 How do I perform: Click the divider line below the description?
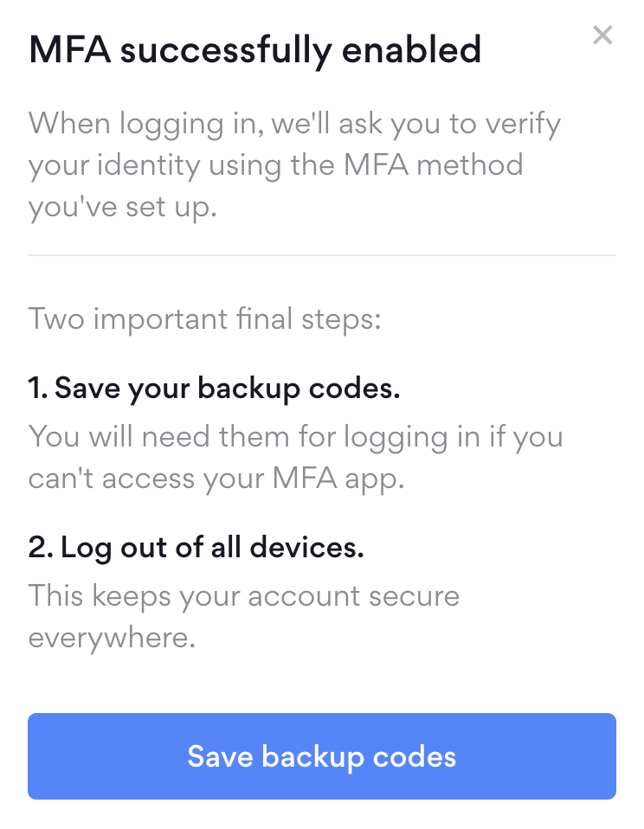(321, 255)
